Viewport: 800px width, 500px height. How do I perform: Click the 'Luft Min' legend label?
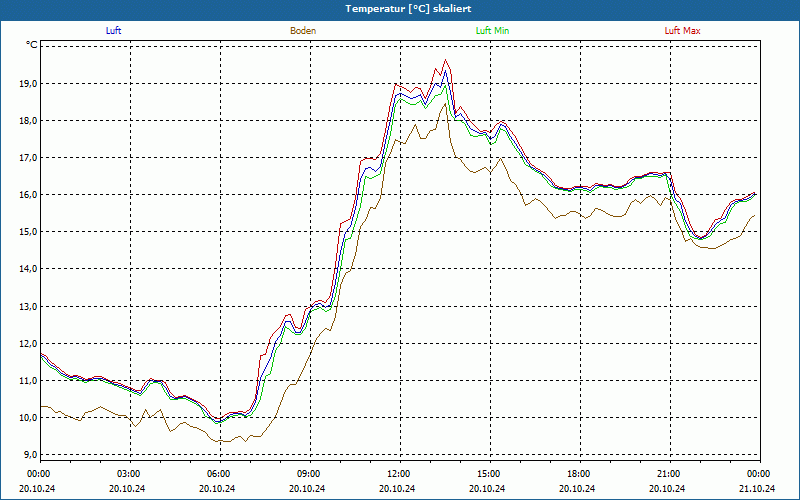pos(492,31)
